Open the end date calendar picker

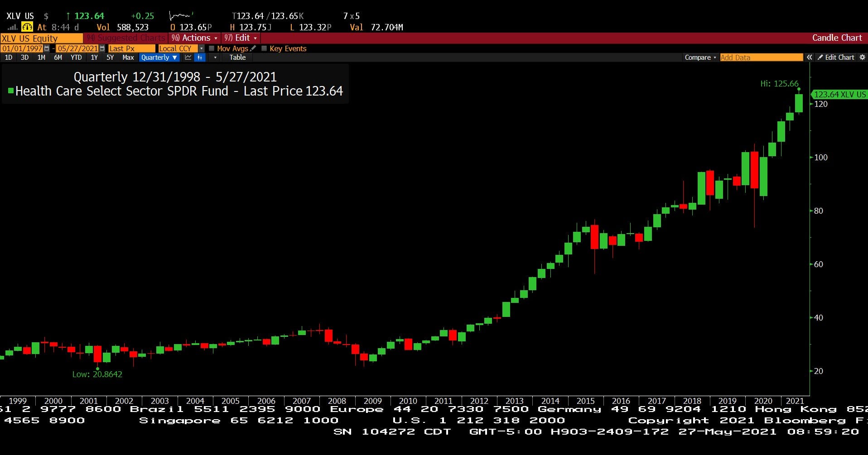pos(102,48)
